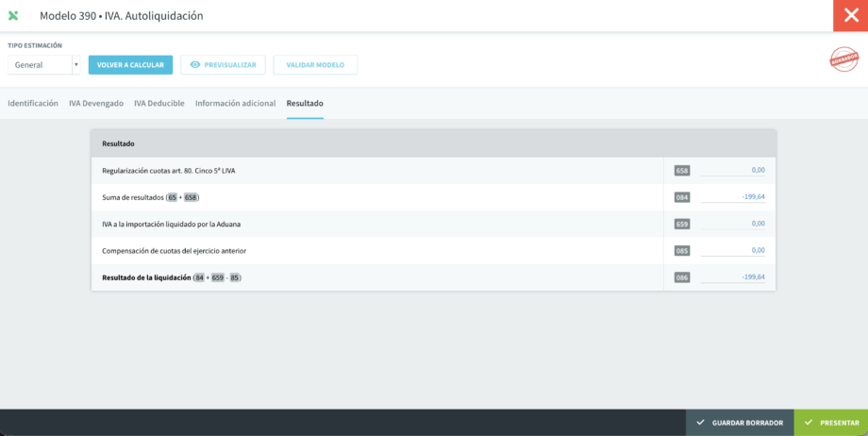Click the checkmark icon on Presentar

point(809,423)
